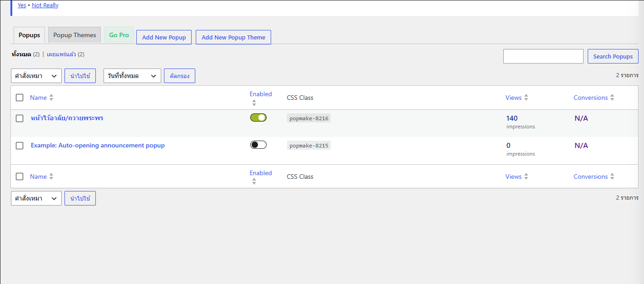Select checkbox for หน้าไว้อาลัย/ถวายพระพร popup
The image size is (644, 284).
pyautogui.click(x=20, y=118)
